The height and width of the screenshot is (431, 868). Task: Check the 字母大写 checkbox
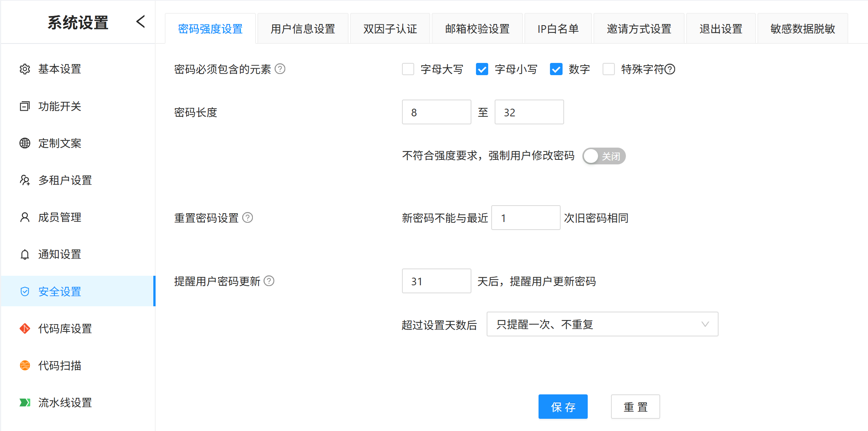tap(408, 69)
